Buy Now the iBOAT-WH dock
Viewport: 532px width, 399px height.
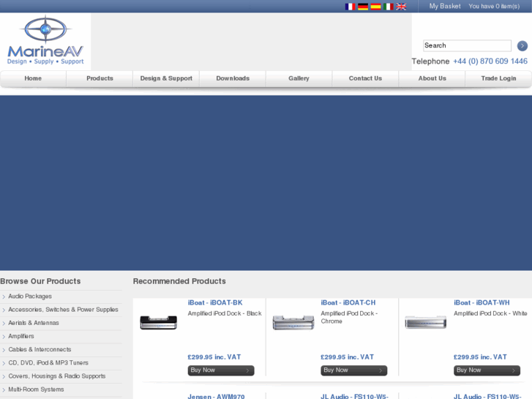487,370
